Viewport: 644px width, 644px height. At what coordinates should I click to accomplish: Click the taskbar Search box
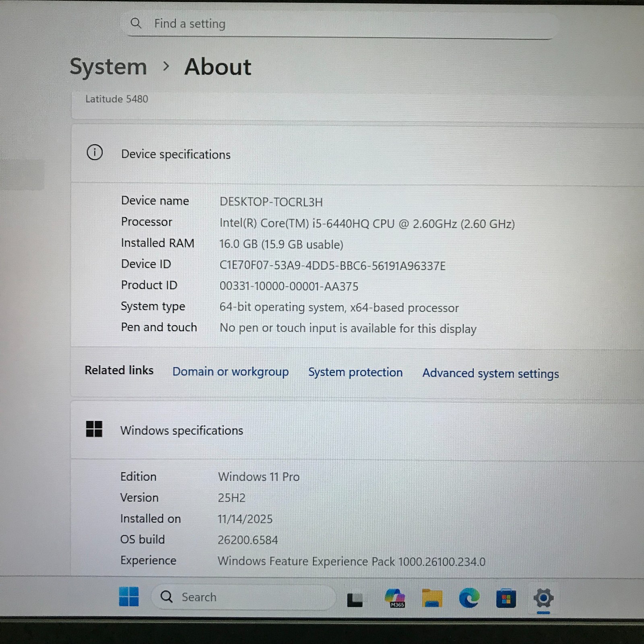click(x=244, y=597)
